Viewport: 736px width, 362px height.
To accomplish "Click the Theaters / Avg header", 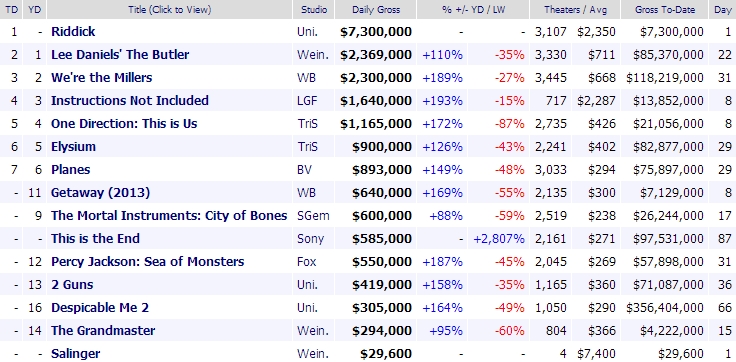I will pos(575,9).
